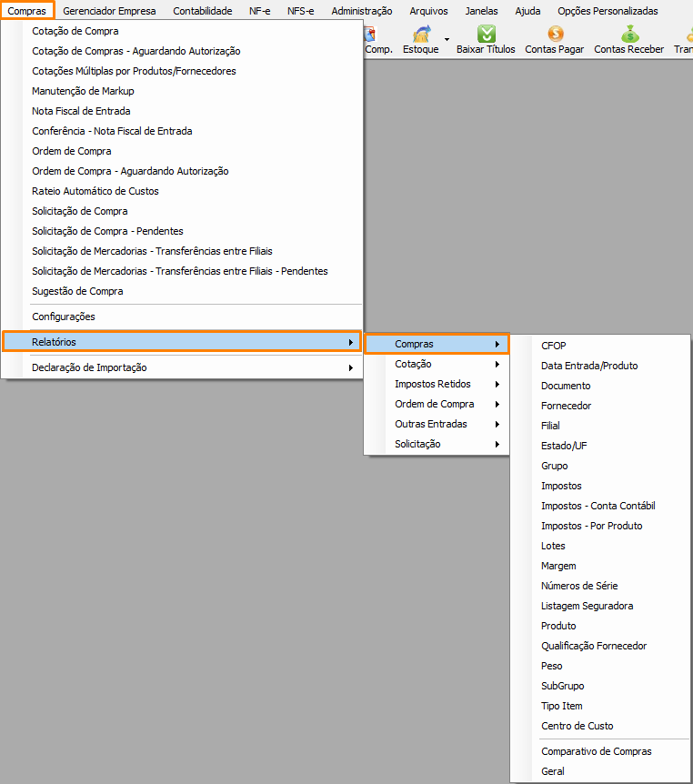This screenshot has width=693, height=784.
Task: Open the Gerenciador Empresa menu
Action: point(109,11)
